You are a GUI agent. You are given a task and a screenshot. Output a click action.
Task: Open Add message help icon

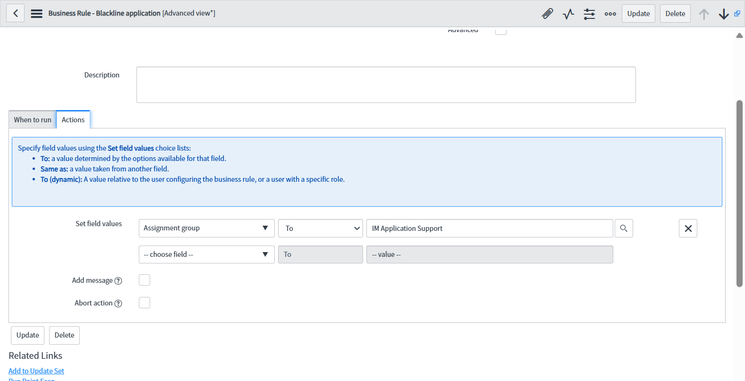(x=118, y=281)
